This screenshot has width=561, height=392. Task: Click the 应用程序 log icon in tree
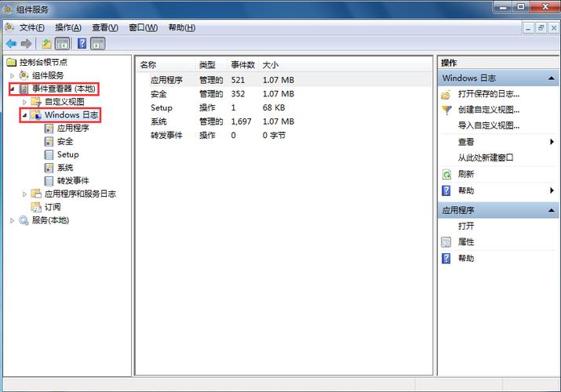[49, 129]
